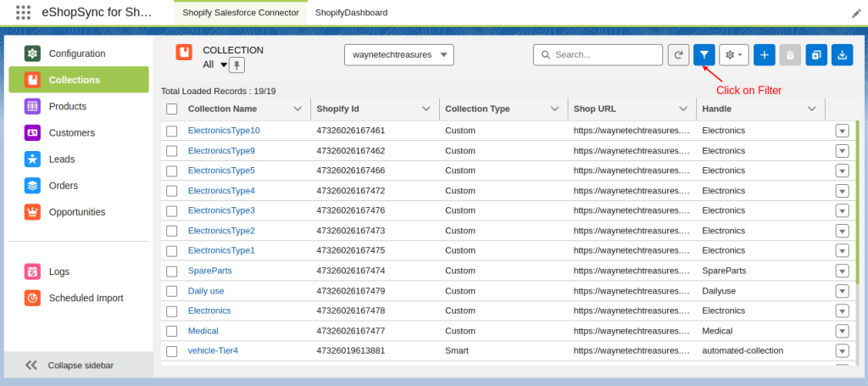Check the SpareParts row checkbox
Image resolution: width=868 pixels, height=386 pixels.
(x=171, y=271)
